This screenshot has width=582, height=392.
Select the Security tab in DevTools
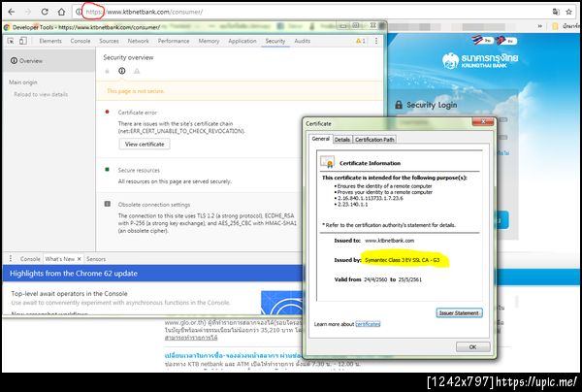[x=275, y=41]
